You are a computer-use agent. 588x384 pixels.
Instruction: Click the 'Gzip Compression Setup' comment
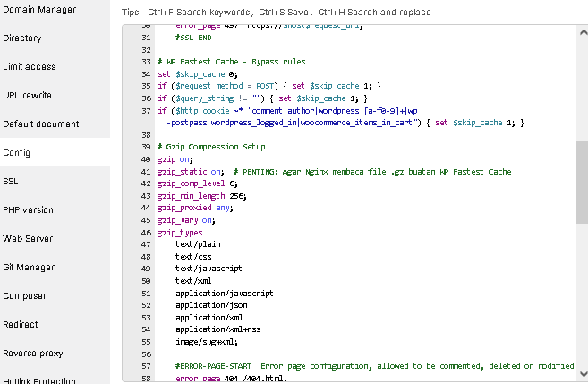211,147
